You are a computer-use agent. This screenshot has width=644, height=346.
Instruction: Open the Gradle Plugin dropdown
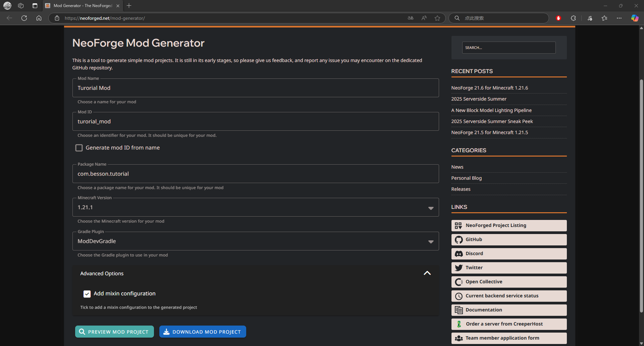tap(256, 241)
